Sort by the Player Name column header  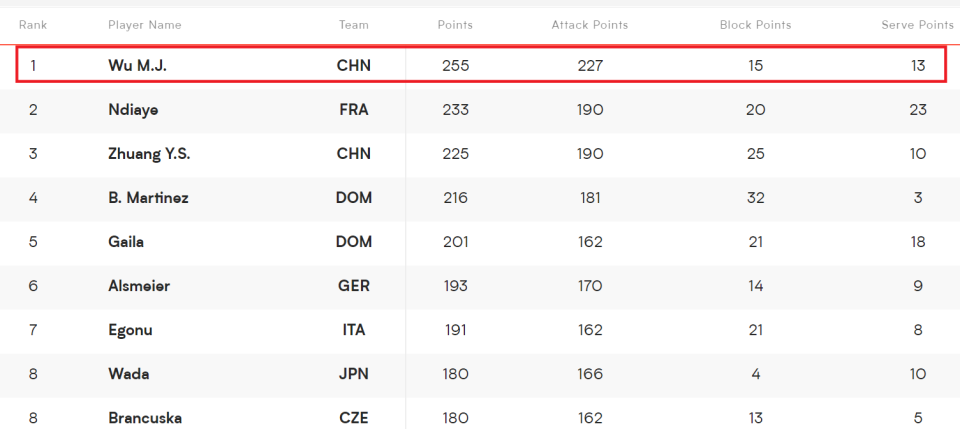[x=144, y=25]
